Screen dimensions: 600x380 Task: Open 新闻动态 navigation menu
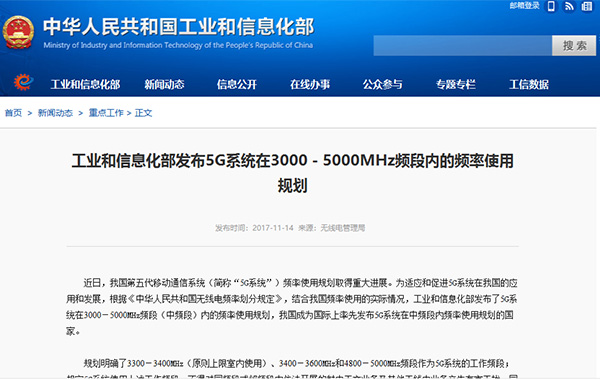[x=164, y=85]
